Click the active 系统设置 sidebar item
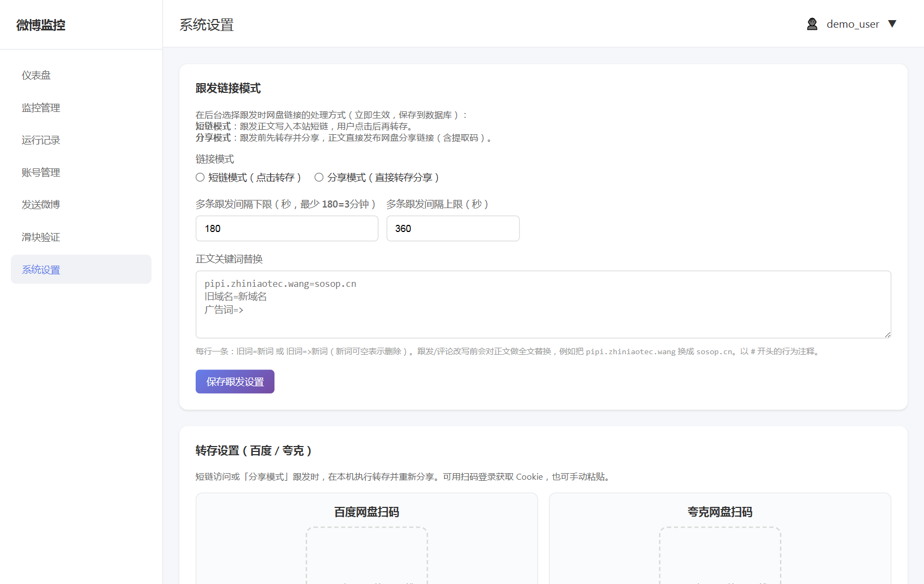The width and height of the screenshot is (924, 584). (81, 269)
